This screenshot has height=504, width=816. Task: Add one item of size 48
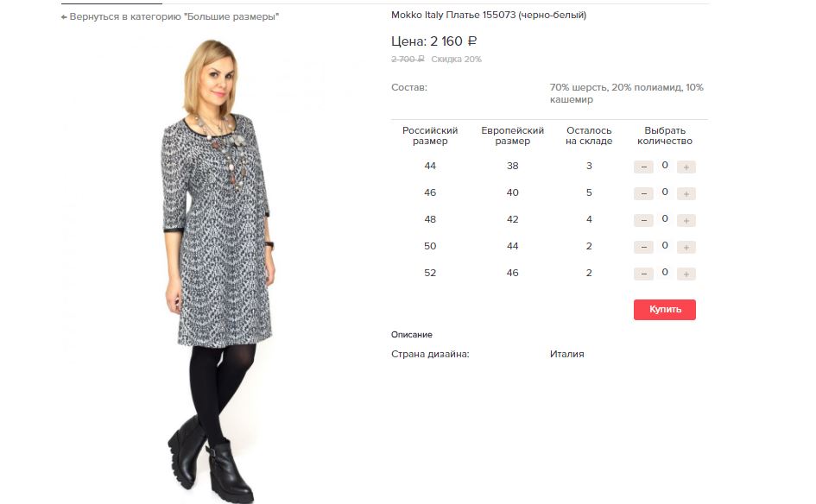(x=686, y=221)
